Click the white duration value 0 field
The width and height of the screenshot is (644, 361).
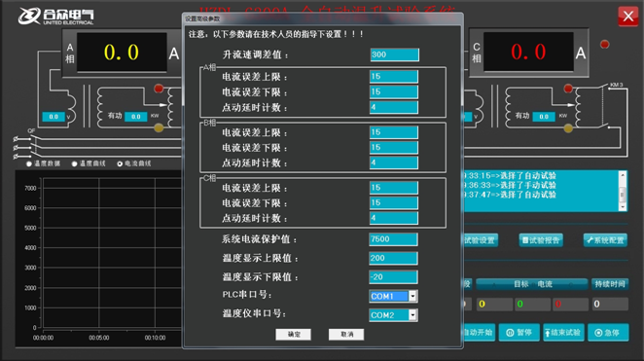point(610,305)
